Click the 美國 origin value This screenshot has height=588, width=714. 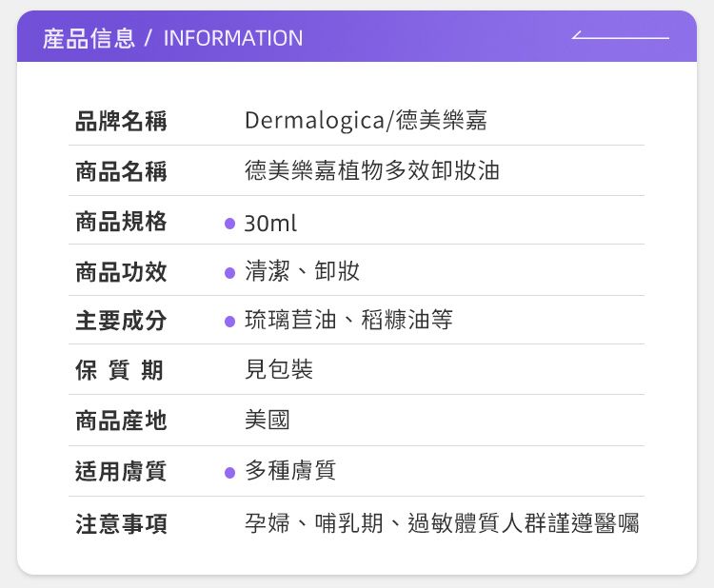tap(267, 420)
